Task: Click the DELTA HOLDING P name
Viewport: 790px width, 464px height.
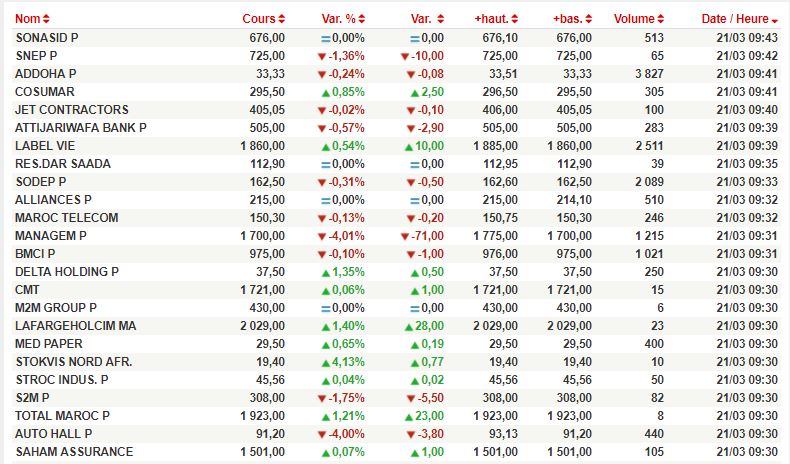Action: point(67,272)
